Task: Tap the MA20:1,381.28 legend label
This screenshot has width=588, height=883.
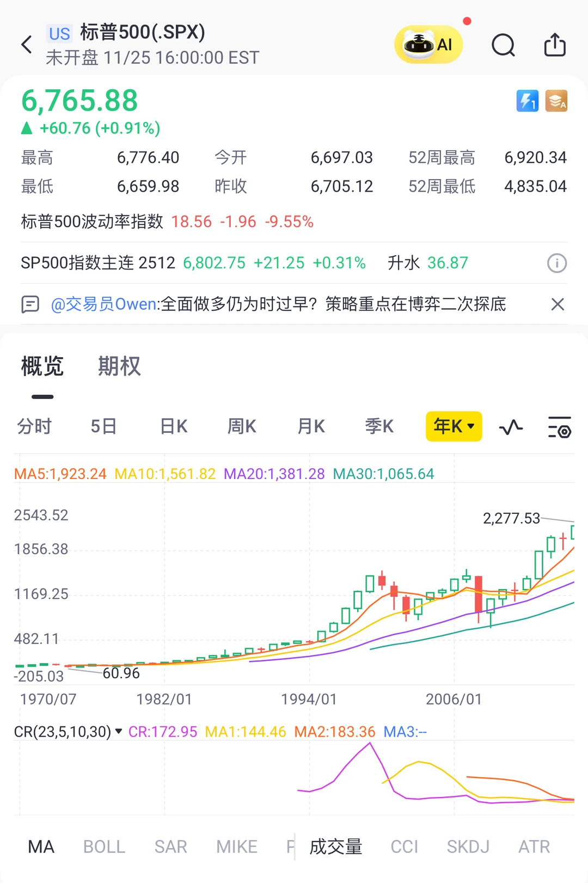Action: point(274,474)
